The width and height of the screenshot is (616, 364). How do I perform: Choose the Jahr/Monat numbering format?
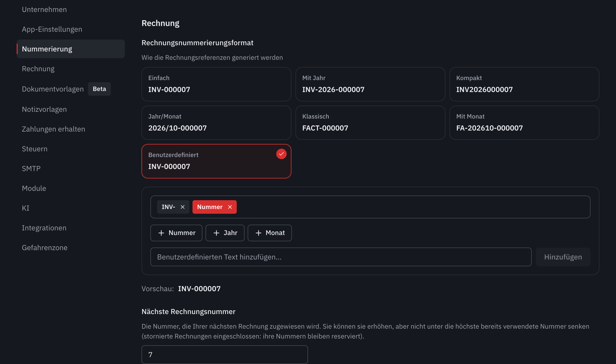click(216, 123)
